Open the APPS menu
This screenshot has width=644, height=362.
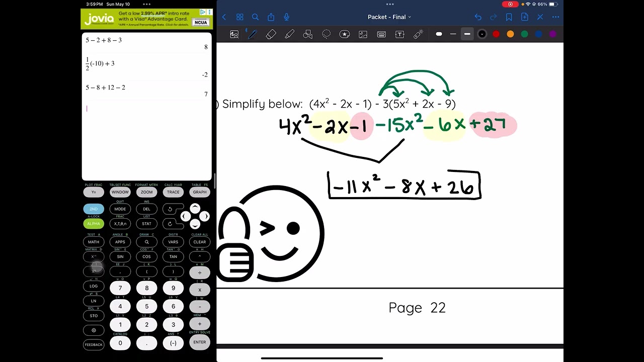click(x=120, y=242)
